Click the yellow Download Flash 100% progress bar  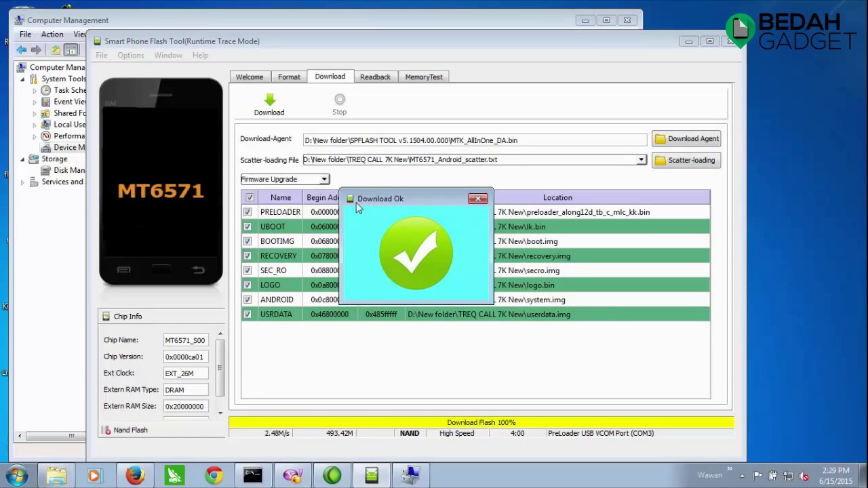coord(481,422)
